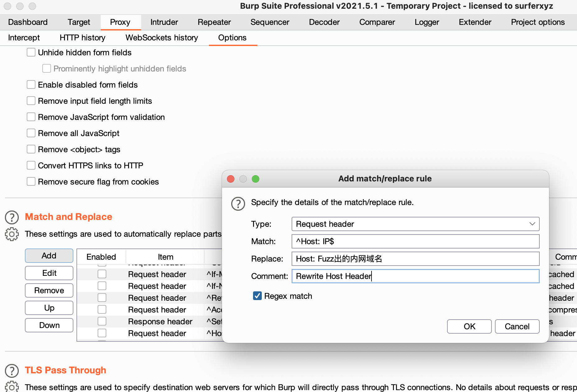Image resolution: width=577 pixels, height=392 pixels.
Task: Open settings gear for Match and Replace
Action: tap(12, 234)
